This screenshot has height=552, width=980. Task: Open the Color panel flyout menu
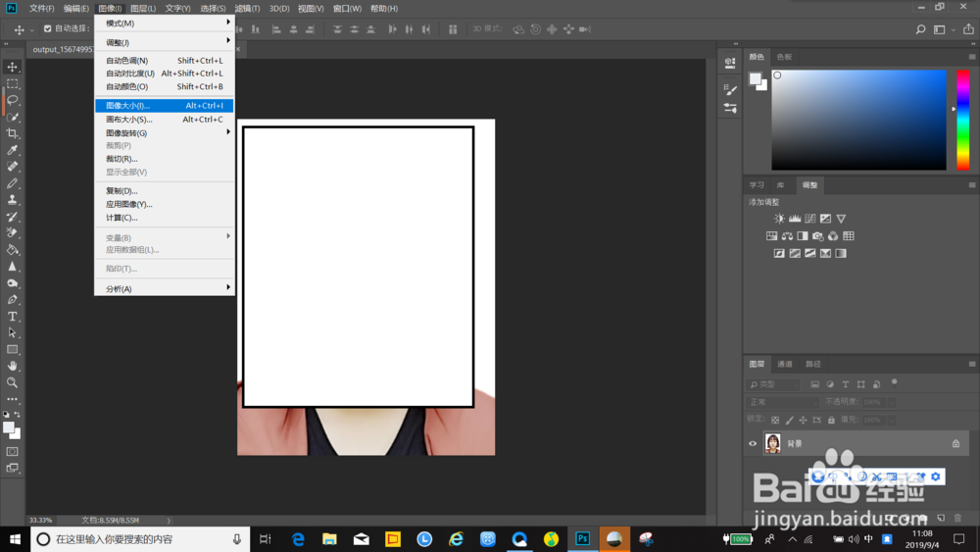[x=972, y=57]
